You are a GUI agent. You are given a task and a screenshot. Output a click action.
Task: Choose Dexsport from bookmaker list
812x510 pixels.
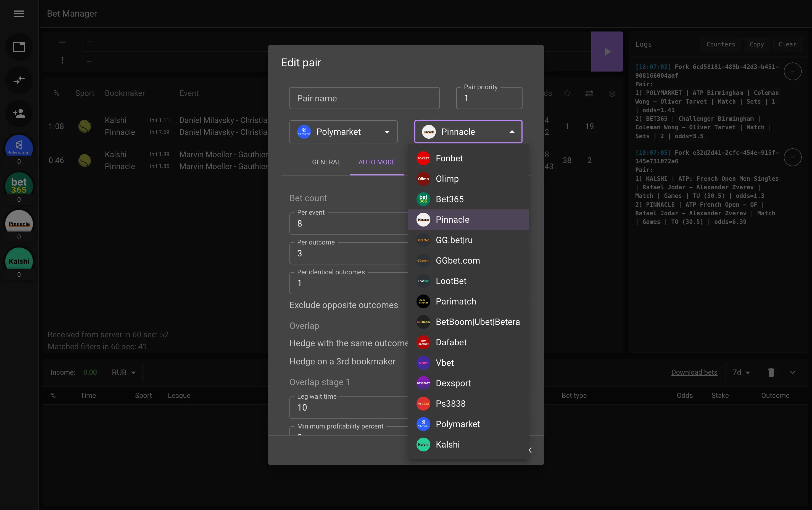click(x=468, y=383)
